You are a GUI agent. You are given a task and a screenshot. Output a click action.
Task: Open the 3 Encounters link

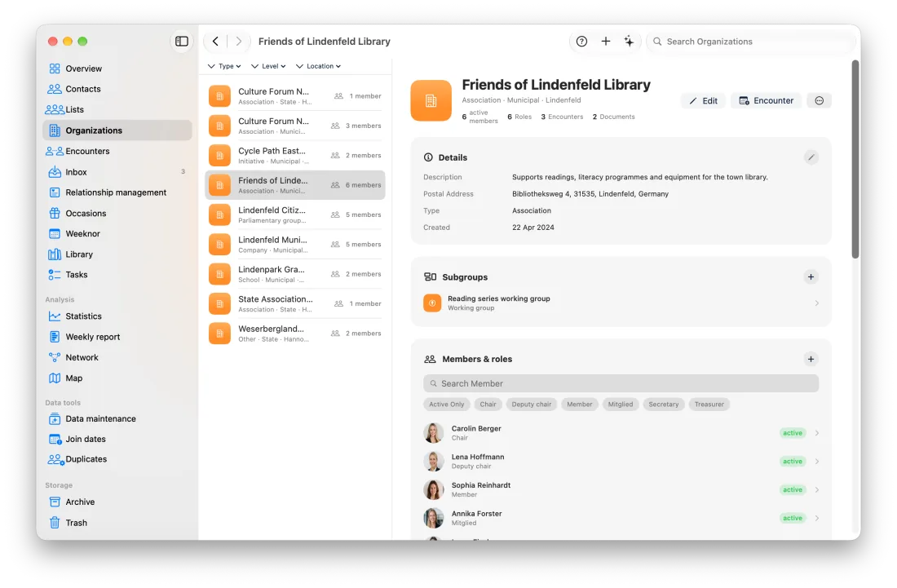click(563, 117)
